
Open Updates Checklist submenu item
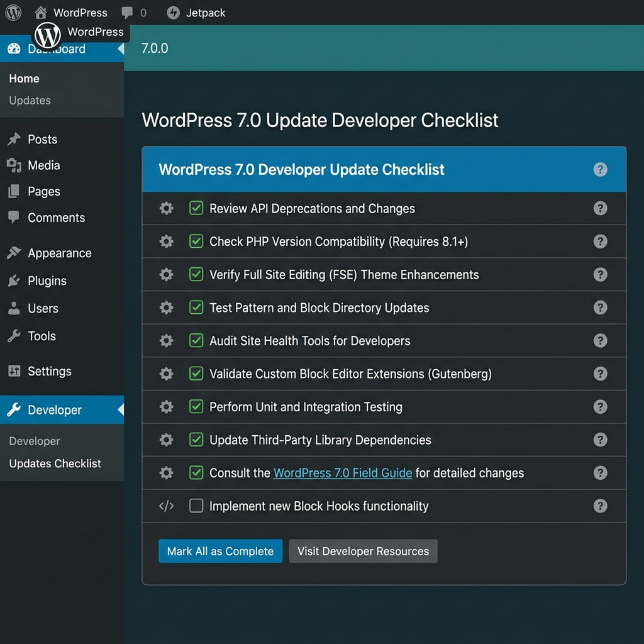(55, 464)
